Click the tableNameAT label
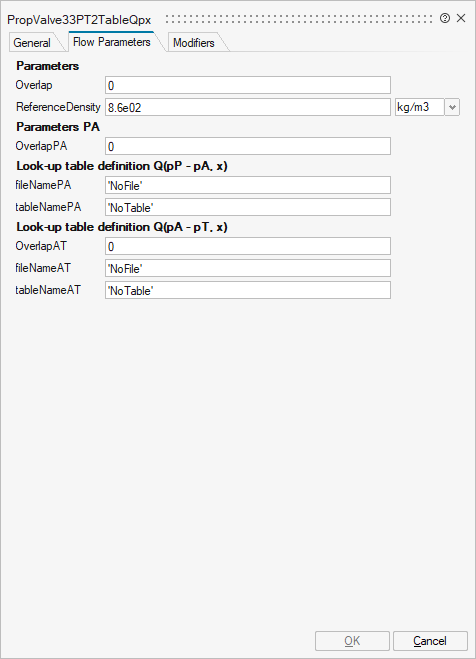This screenshot has height=659, width=476. 48,290
